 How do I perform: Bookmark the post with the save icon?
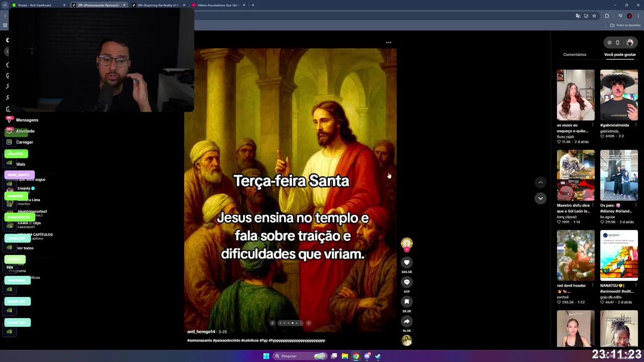click(x=407, y=302)
